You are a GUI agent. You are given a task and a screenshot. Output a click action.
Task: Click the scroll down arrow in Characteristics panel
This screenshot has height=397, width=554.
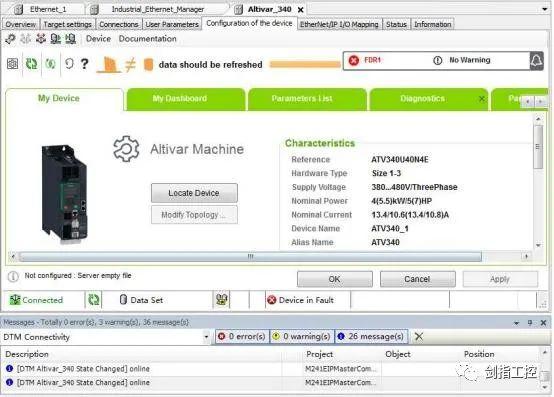tap(538, 245)
